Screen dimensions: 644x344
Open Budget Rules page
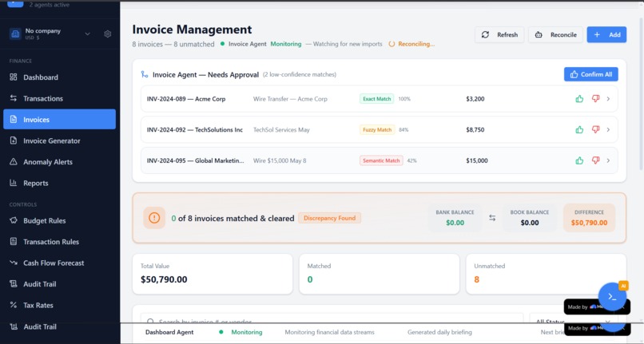click(59, 220)
